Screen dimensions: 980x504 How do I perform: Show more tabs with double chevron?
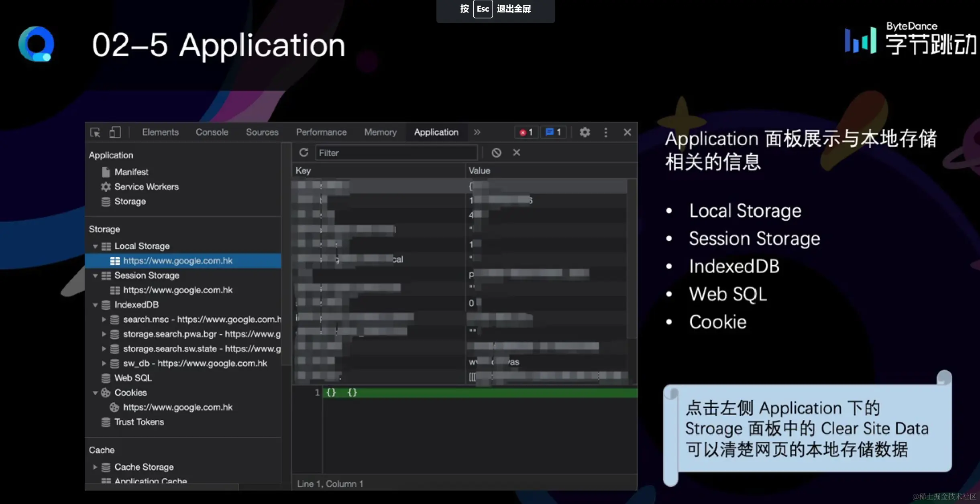(477, 132)
